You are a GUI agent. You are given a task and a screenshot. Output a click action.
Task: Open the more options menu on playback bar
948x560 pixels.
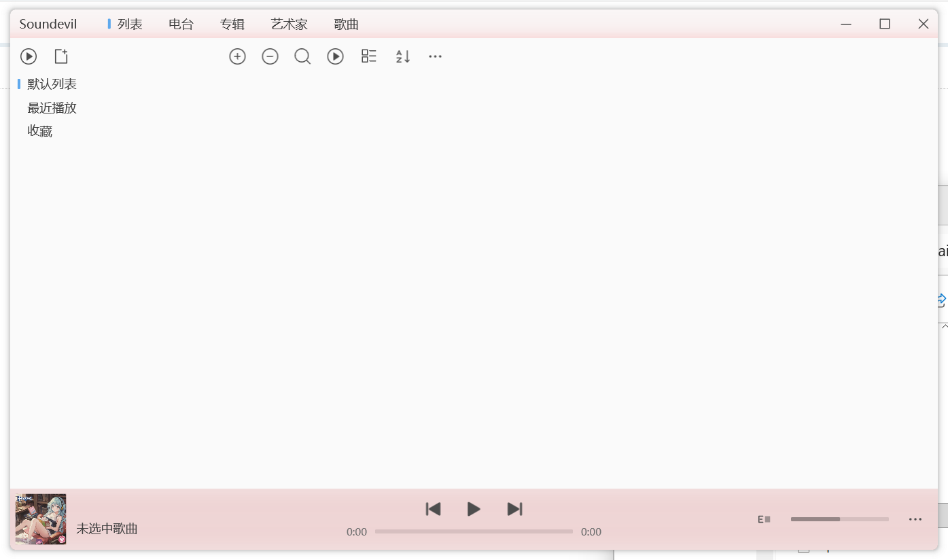pyautogui.click(x=915, y=519)
